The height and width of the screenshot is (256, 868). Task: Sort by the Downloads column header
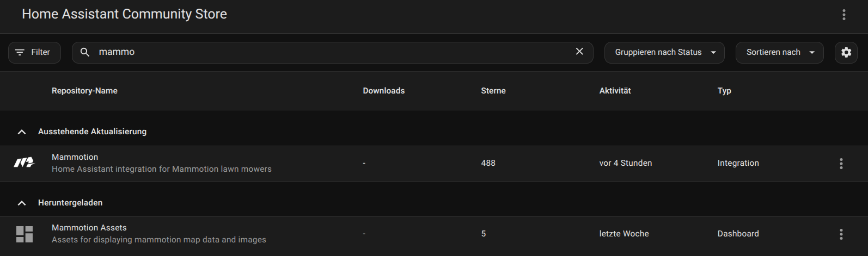(384, 91)
